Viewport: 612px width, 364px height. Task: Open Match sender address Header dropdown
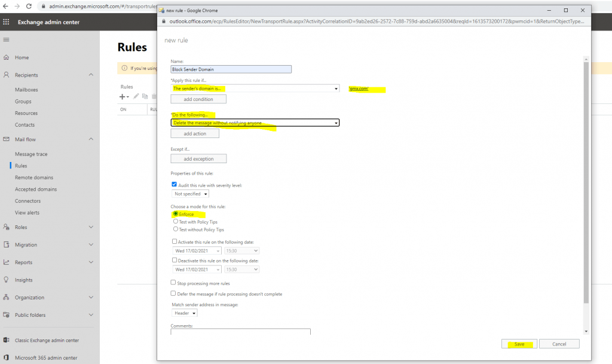[x=185, y=313]
